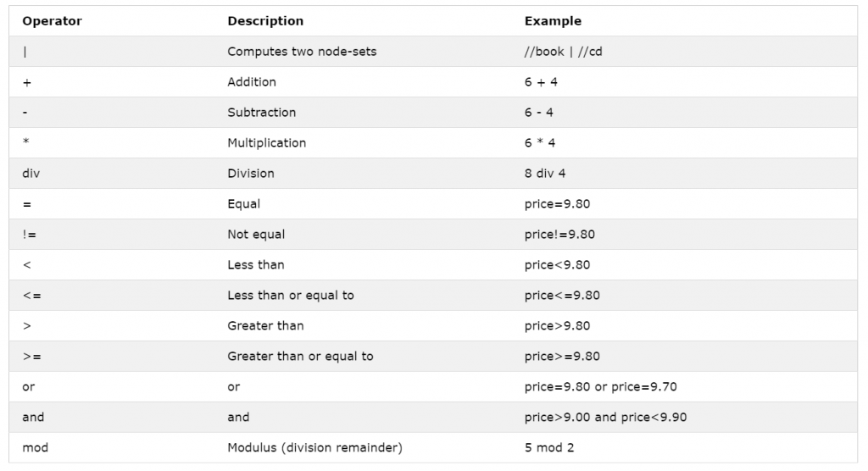Click the Example column header

tap(553, 21)
